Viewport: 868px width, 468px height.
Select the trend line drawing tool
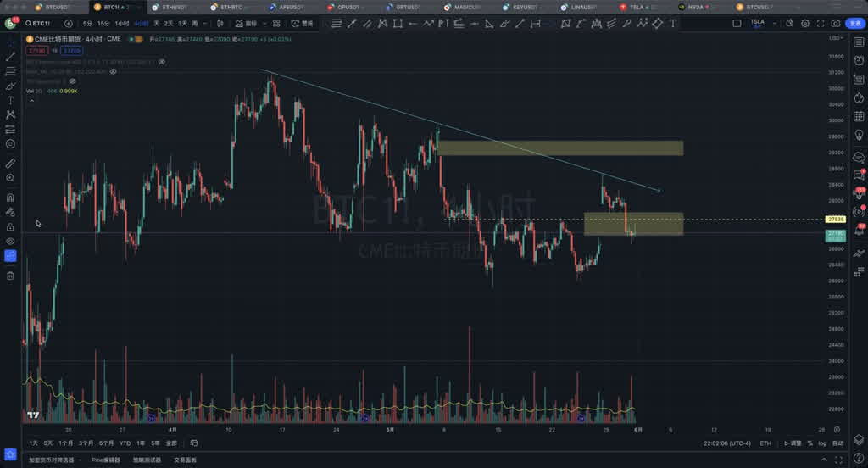[10, 56]
